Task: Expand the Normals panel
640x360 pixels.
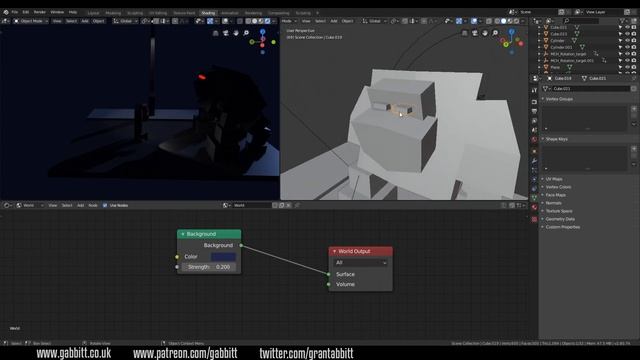Action: (553, 203)
